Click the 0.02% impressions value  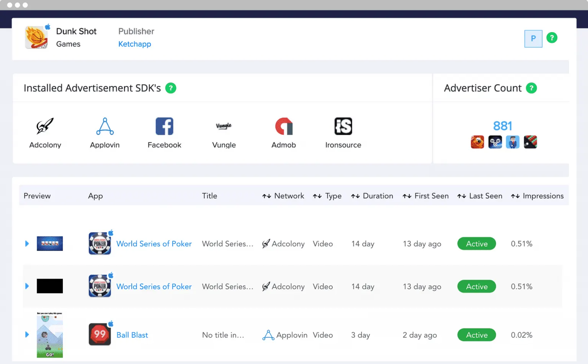[x=522, y=335]
